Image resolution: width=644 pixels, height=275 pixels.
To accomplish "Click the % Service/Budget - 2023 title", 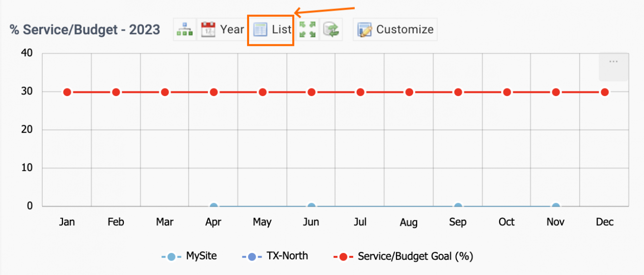I will (x=85, y=30).
